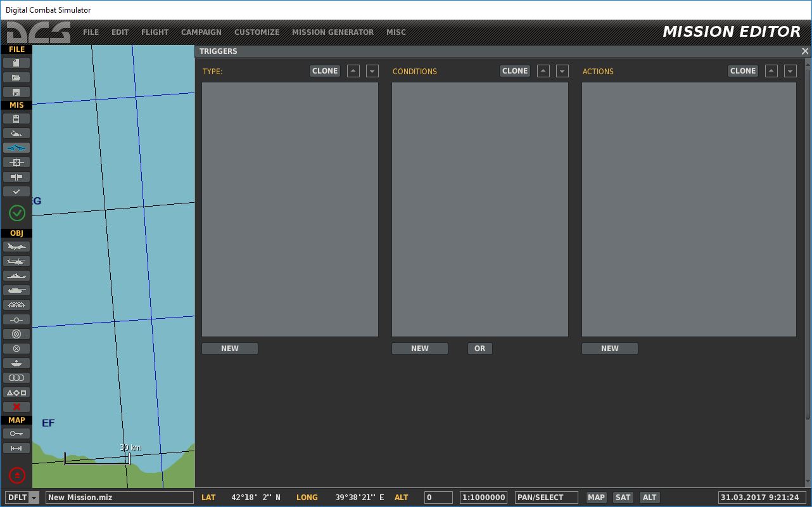
Task: Open the DFLT coordinate format dropdown
Action: tap(22, 497)
